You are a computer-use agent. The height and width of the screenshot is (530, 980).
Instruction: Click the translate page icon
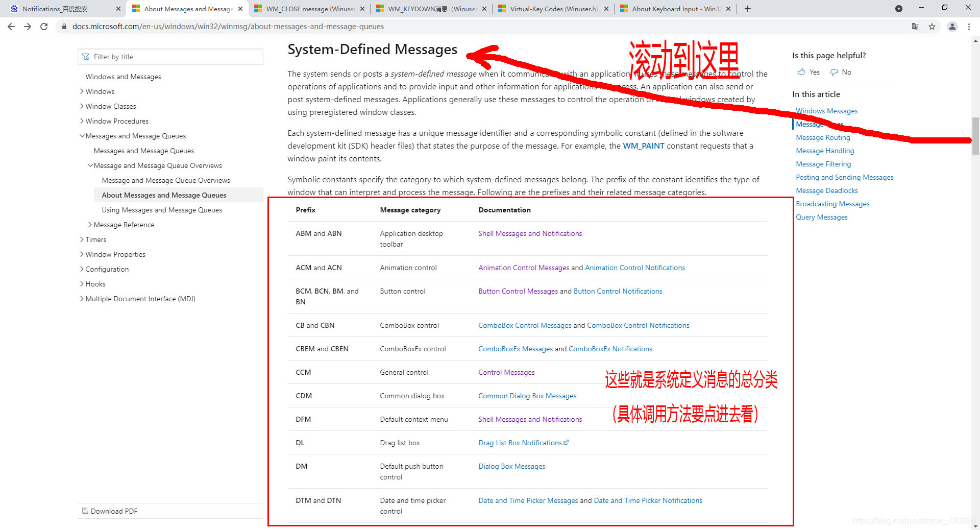(x=915, y=27)
